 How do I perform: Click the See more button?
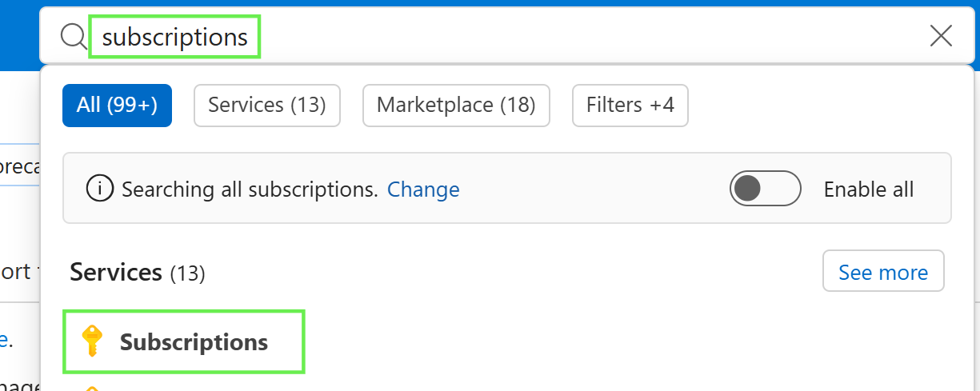pos(883,272)
